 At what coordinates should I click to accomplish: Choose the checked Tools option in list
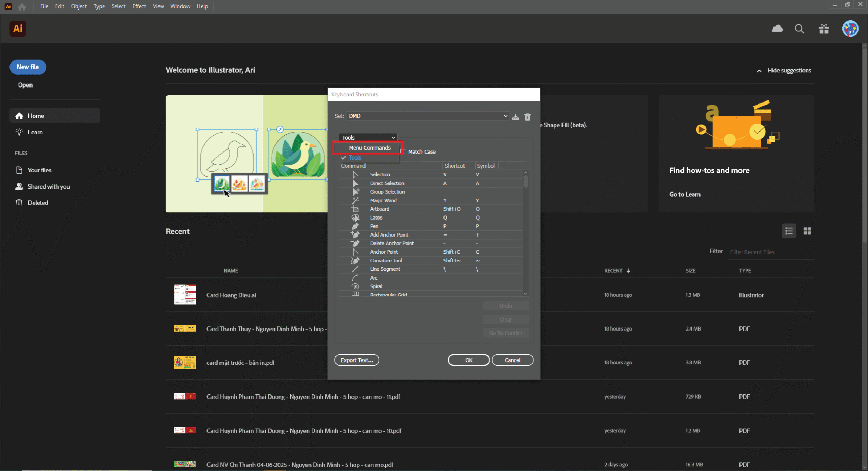click(355, 157)
